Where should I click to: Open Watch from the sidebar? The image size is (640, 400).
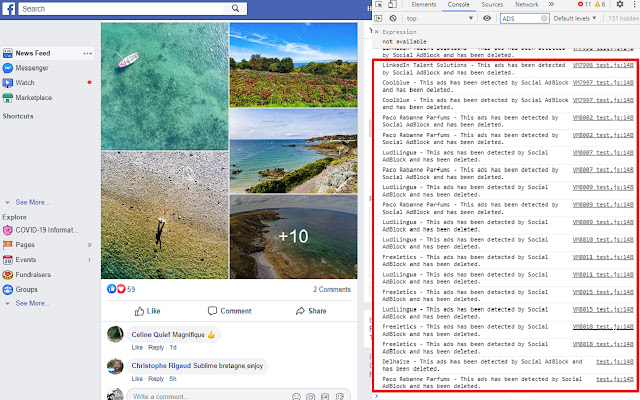click(x=25, y=82)
